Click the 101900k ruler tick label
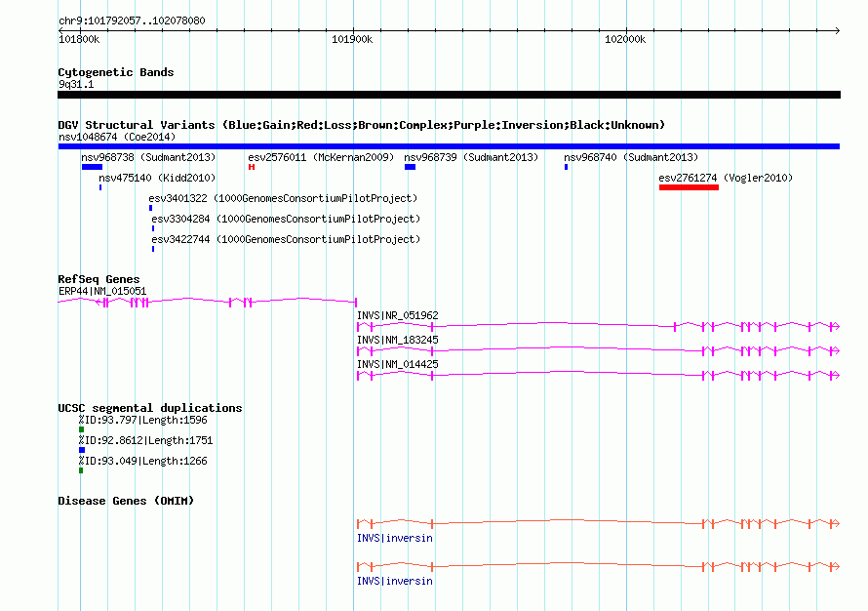The width and height of the screenshot is (868, 611). [x=352, y=39]
